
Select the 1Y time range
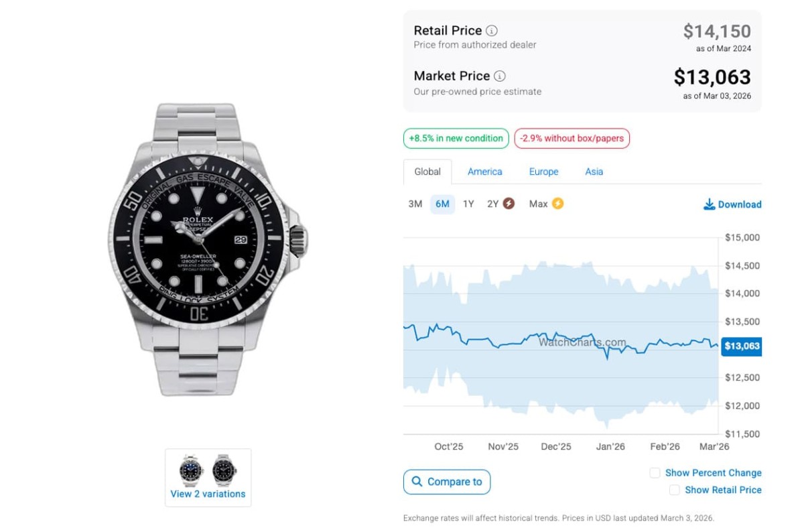click(468, 204)
